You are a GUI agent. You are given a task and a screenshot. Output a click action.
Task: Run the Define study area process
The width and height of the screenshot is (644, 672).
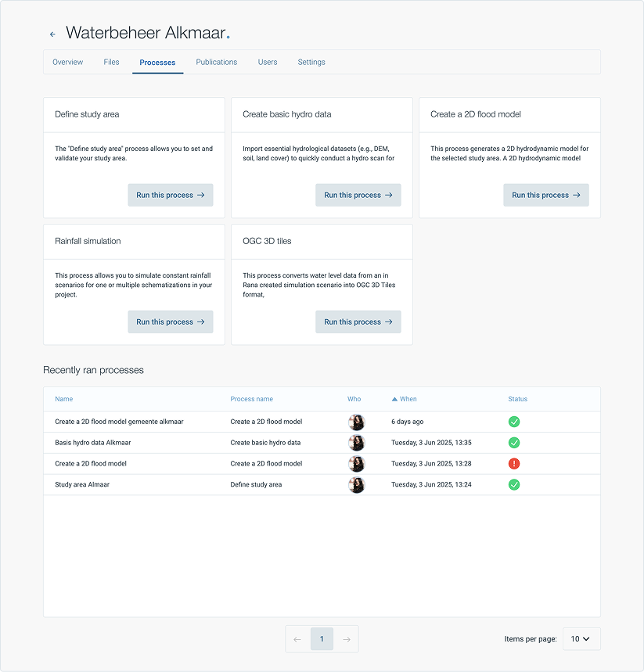click(170, 196)
